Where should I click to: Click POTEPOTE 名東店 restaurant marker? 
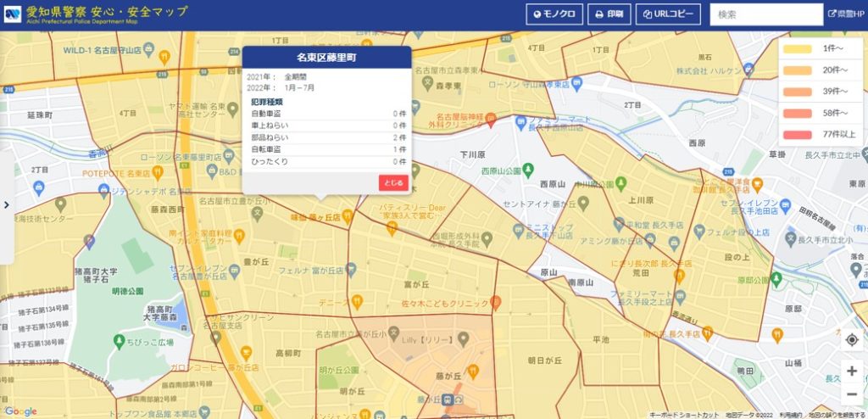point(158,172)
